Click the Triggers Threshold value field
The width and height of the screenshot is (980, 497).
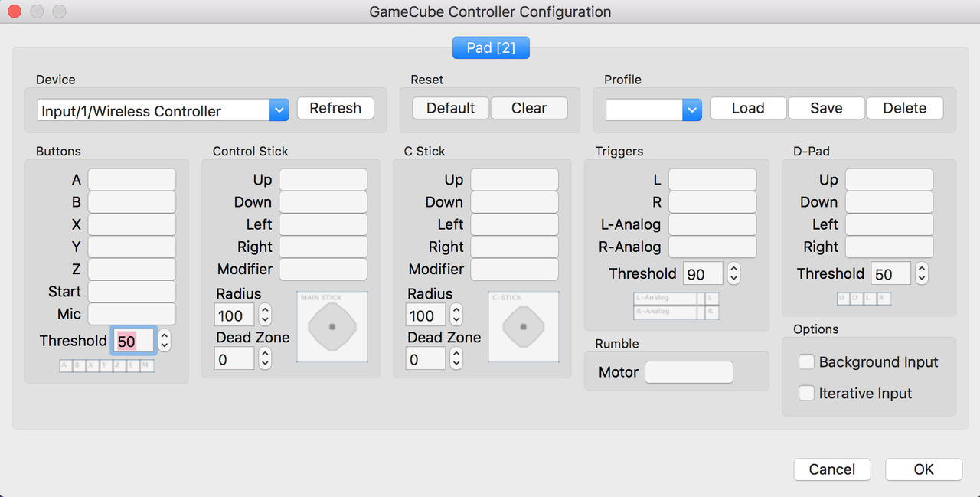tap(704, 273)
